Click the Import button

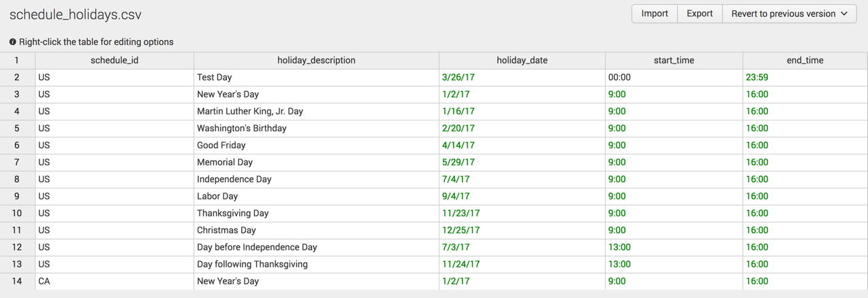pyautogui.click(x=655, y=14)
